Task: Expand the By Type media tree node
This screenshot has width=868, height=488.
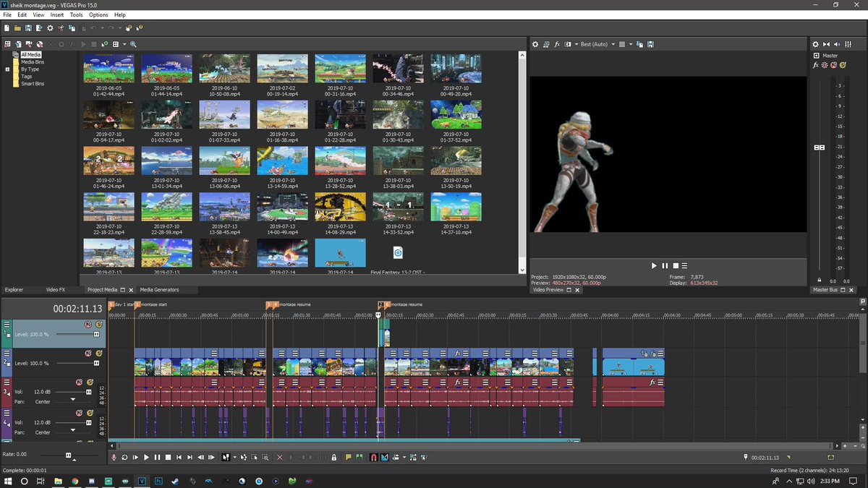Action: tap(7, 69)
